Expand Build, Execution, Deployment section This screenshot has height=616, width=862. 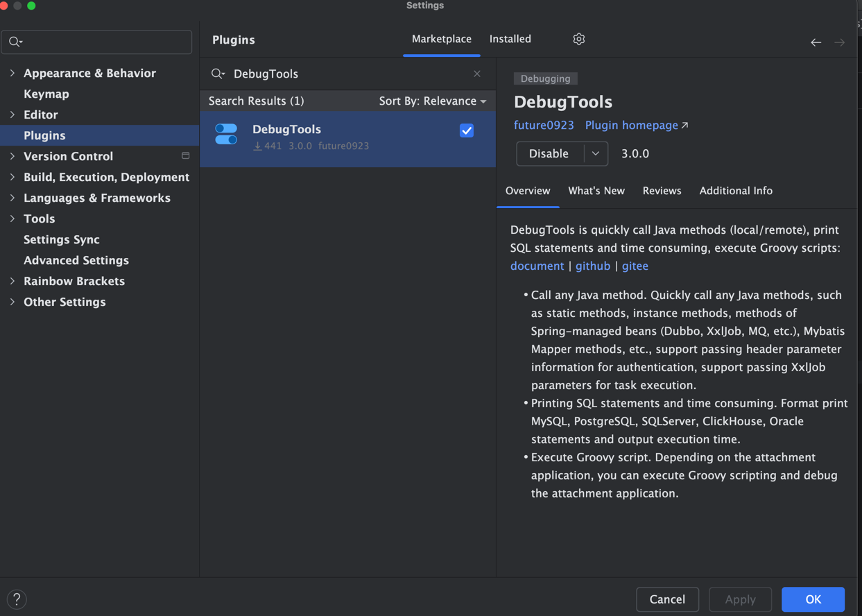[x=12, y=177]
